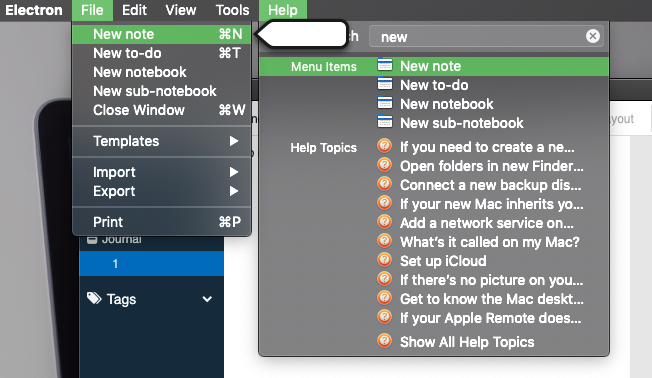Select New sub-notebook in Help search results
652x378 pixels.
434,123
